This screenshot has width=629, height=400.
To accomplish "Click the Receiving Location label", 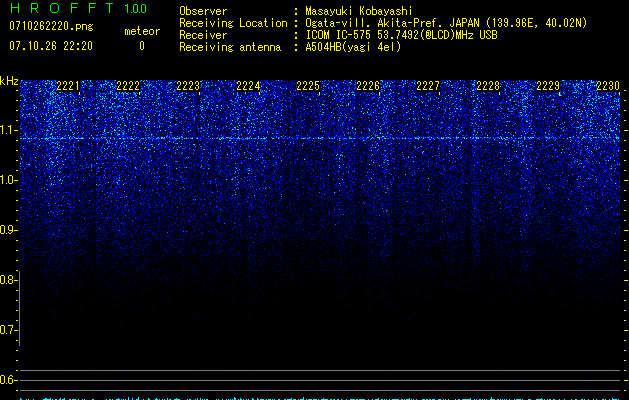I will coord(233,23).
